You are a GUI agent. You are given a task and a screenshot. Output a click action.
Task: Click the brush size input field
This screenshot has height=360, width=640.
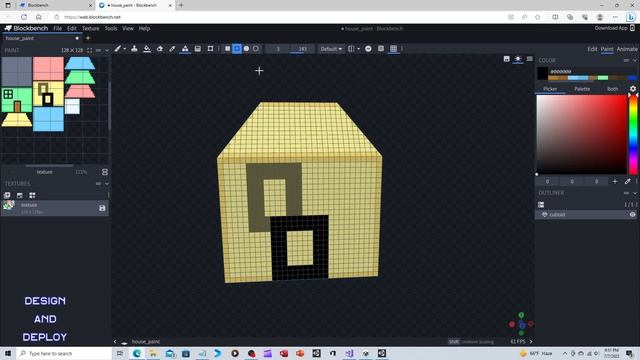pos(278,49)
